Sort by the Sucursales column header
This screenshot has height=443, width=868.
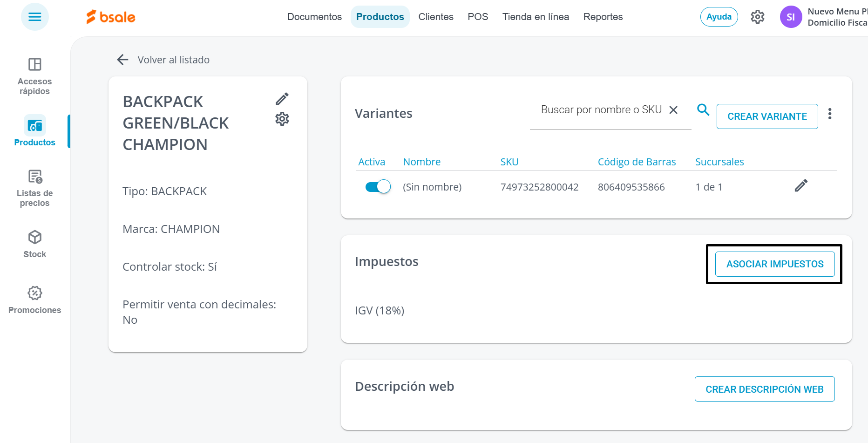pos(719,162)
